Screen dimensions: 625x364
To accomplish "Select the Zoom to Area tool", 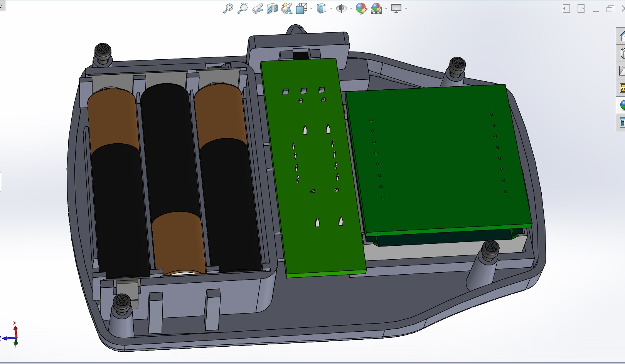I will point(243,8).
